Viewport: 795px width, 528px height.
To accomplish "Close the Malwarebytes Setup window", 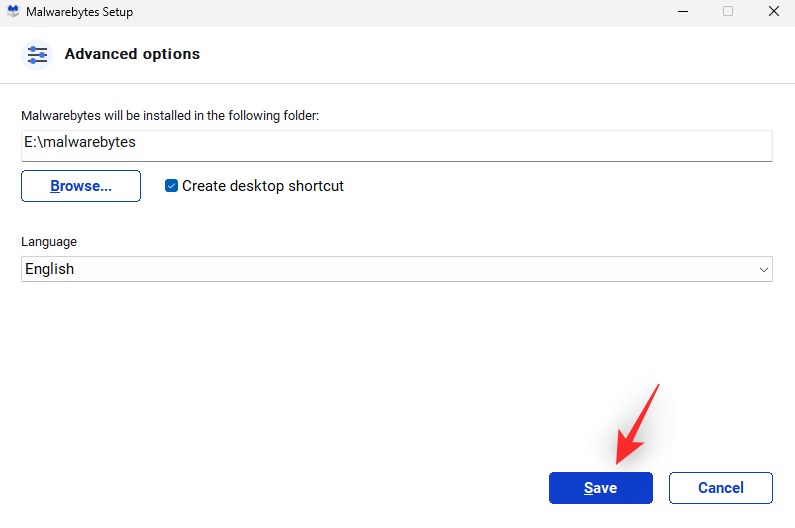I will [773, 12].
